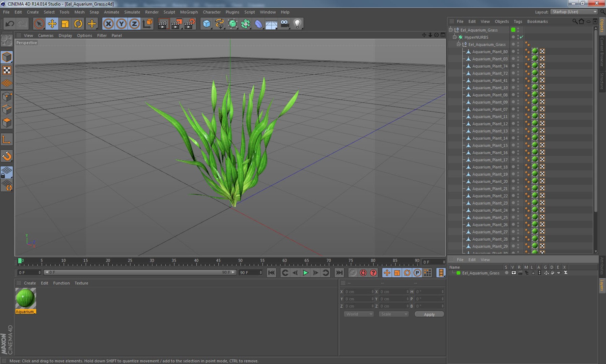This screenshot has width=606, height=364.
Task: Open the Layout dropdown Startup (User)
Action: 574,11
